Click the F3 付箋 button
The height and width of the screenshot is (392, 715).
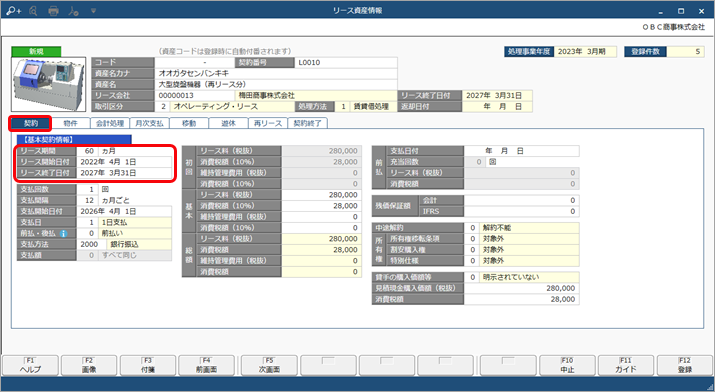[x=148, y=365]
